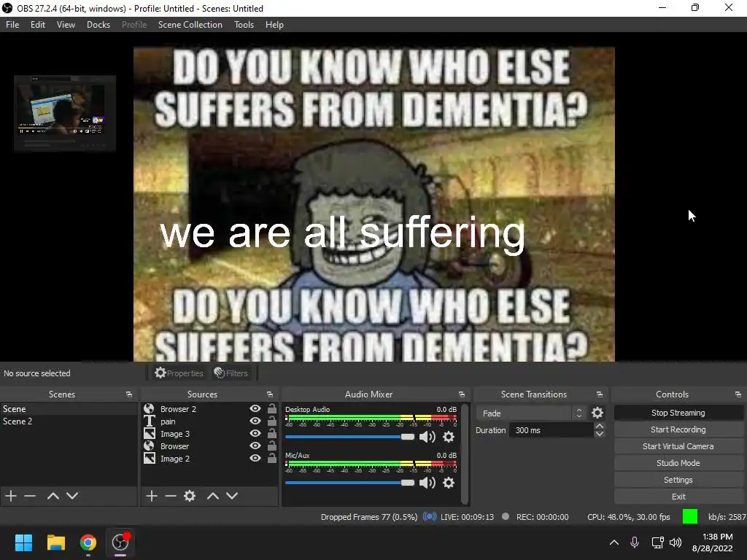
Task: Open the Tools menu
Action: (244, 25)
